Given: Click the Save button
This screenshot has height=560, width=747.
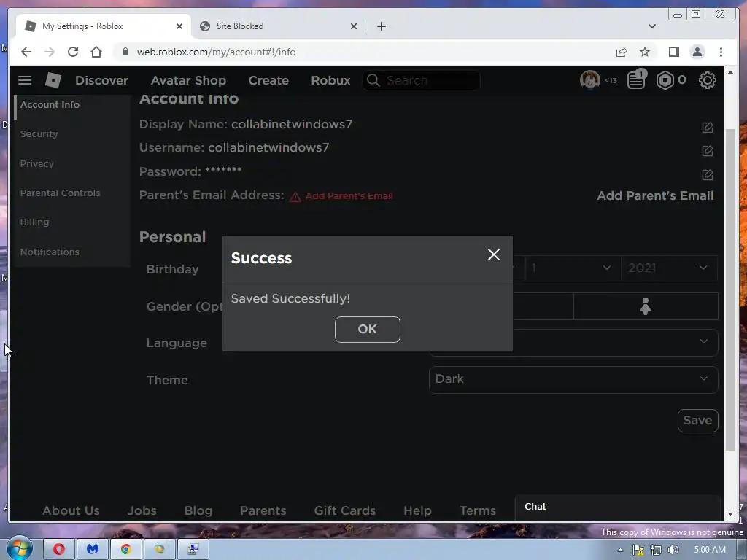Looking at the screenshot, I should tap(697, 421).
